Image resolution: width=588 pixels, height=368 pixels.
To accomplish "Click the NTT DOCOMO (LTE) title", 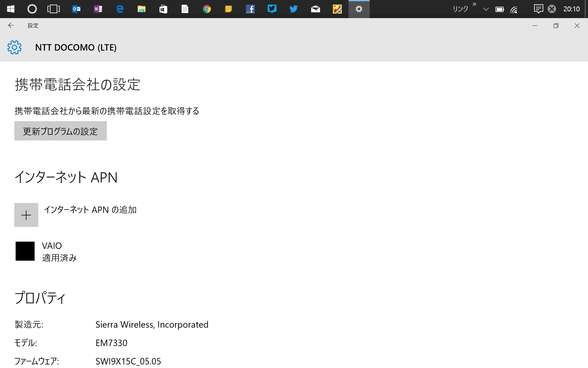I will point(76,48).
